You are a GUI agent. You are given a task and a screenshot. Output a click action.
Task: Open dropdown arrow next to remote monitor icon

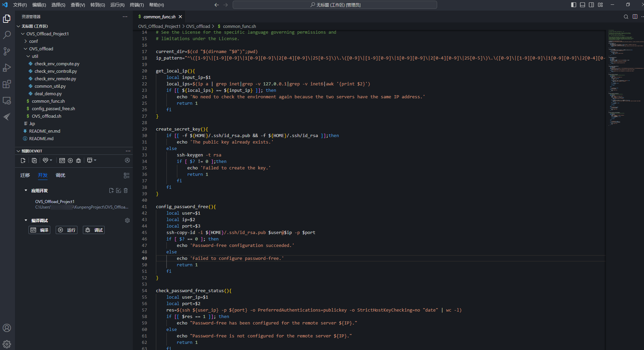point(95,160)
